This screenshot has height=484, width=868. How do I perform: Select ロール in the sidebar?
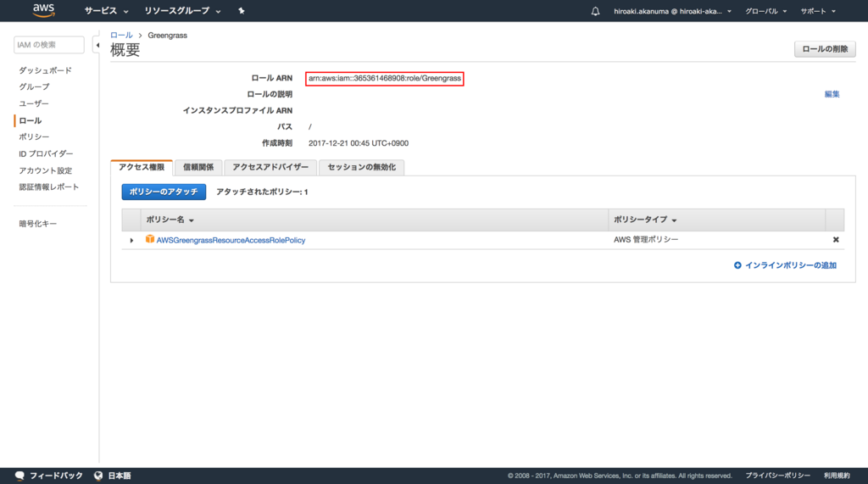pos(31,120)
